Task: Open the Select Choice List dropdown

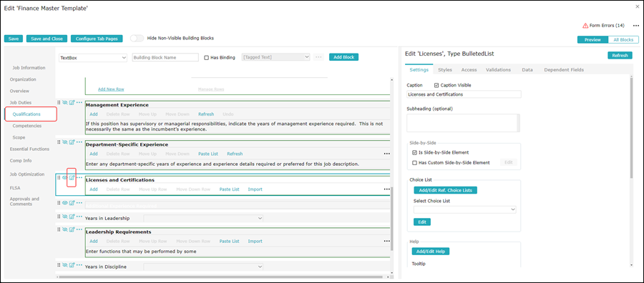Action: [465, 209]
